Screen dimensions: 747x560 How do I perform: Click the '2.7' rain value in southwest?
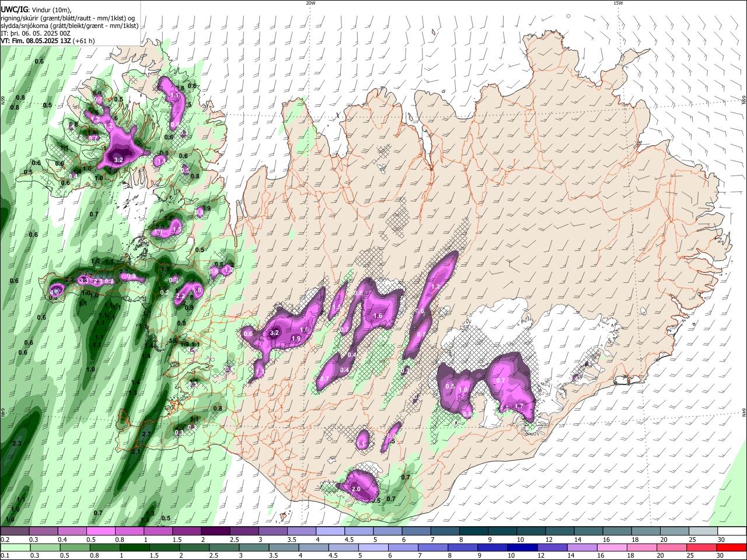point(146,434)
